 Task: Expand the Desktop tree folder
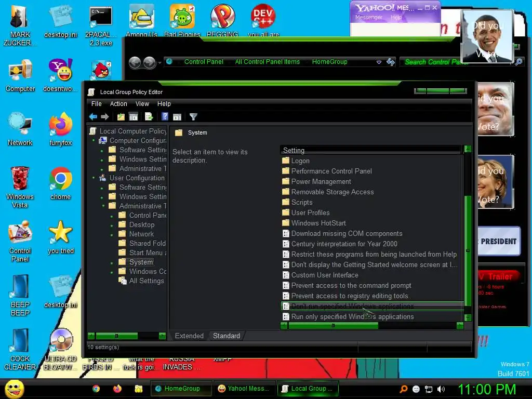pyautogui.click(x=112, y=225)
